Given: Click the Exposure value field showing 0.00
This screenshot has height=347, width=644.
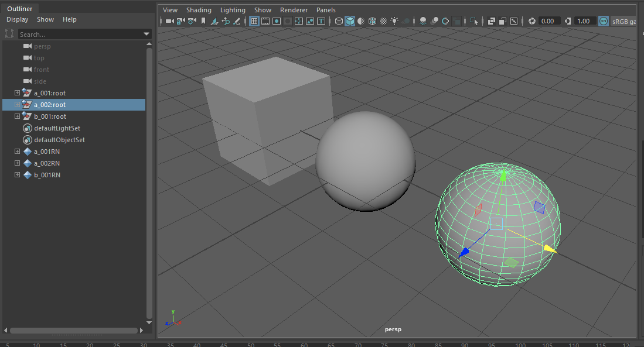Looking at the screenshot, I should (x=550, y=21).
